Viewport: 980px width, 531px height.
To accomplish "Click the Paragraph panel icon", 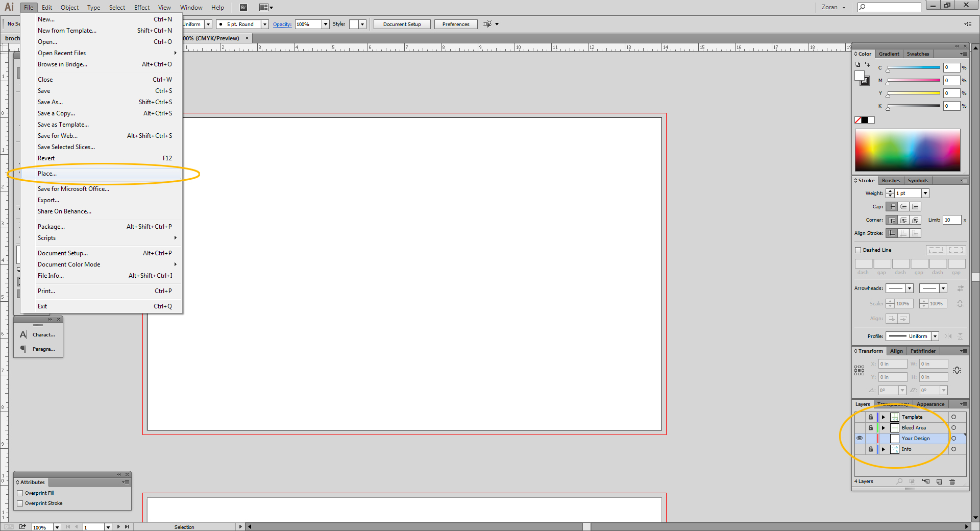I will [23, 349].
